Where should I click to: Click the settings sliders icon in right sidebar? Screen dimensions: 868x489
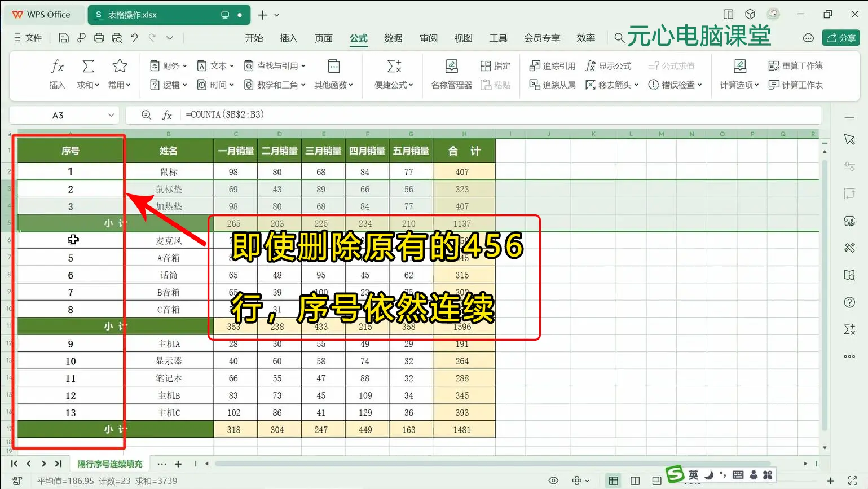(x=849, y=166)
